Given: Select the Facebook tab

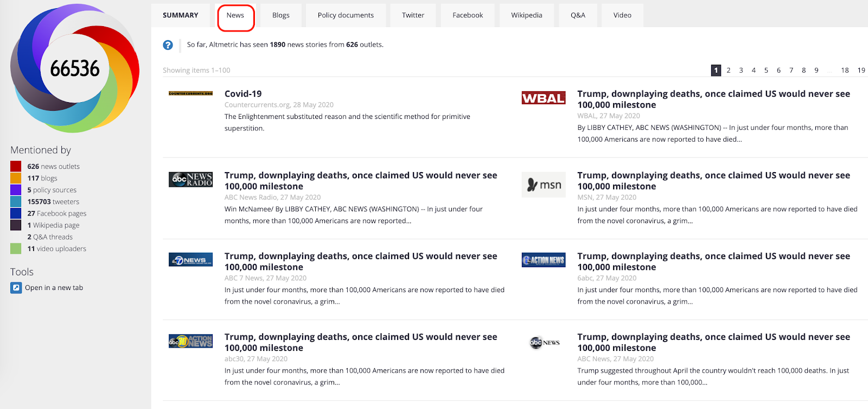Looking at the screenshot, I should pyautogui.click(x=468, y=15).
